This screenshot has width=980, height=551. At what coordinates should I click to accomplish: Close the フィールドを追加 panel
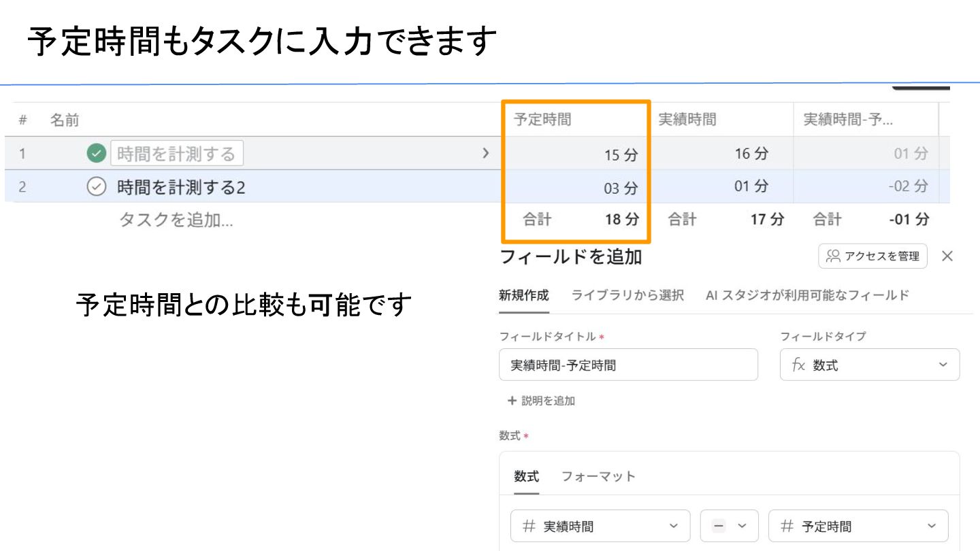click(x=947, y=256)
